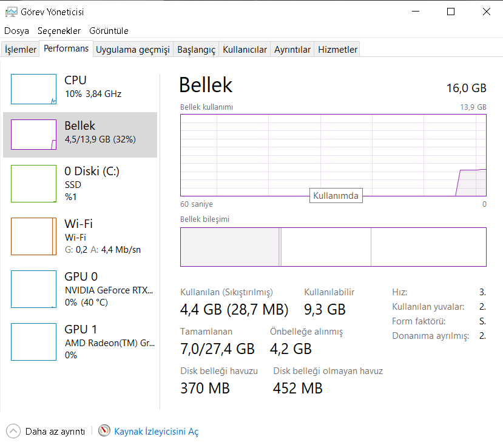The width and height of the screenshot is (503, 448).
Task: Click the Task Manager app icon in title bar
Action: (x=12, y=12)
